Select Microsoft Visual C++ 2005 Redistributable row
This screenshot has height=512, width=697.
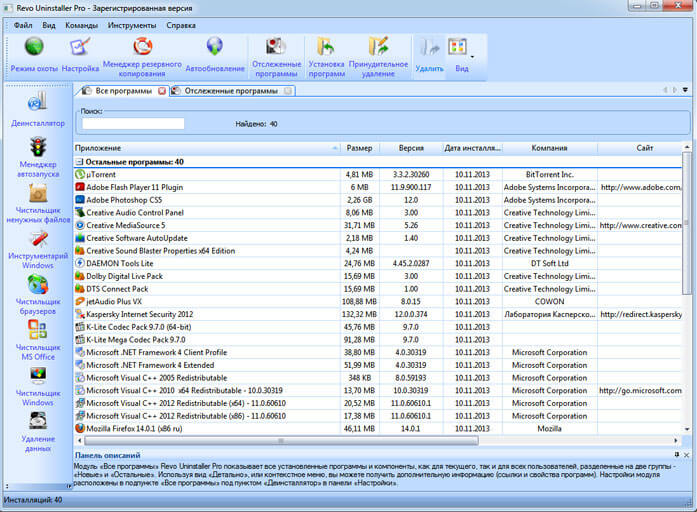click(378, 378)
